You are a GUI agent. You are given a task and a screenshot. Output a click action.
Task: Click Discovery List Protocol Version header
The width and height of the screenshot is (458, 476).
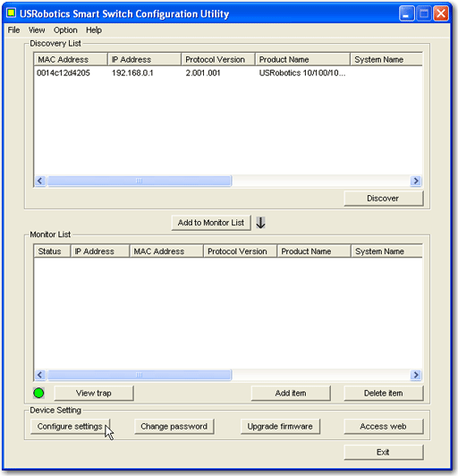point(218,59)
